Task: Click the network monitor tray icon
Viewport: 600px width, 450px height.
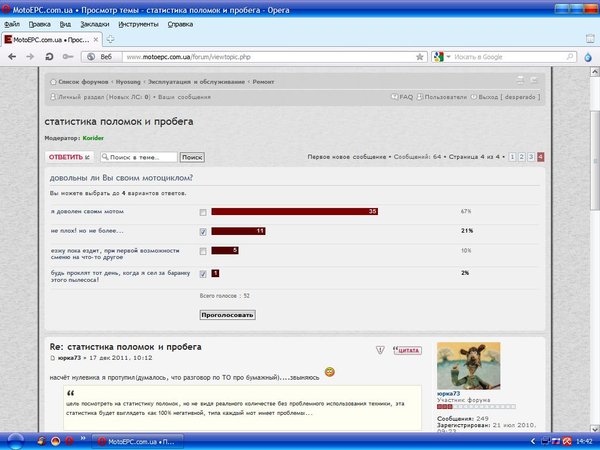Action: (545, 442)
